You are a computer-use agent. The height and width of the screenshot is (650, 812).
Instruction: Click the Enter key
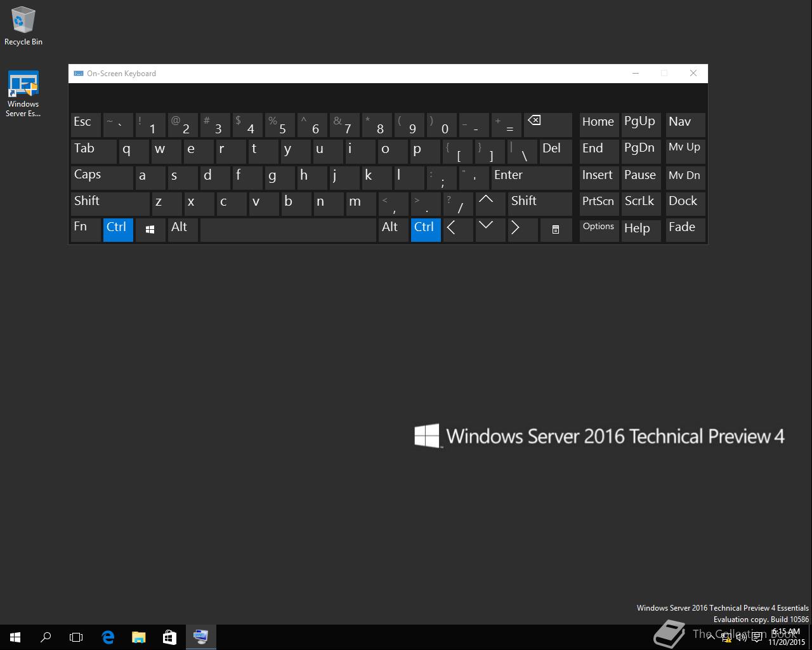(x=532, y=178)
